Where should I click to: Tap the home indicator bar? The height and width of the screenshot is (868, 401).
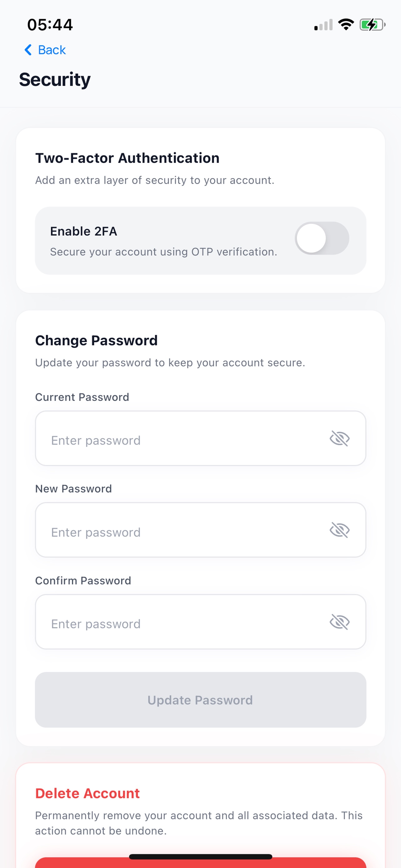point(200,857)
